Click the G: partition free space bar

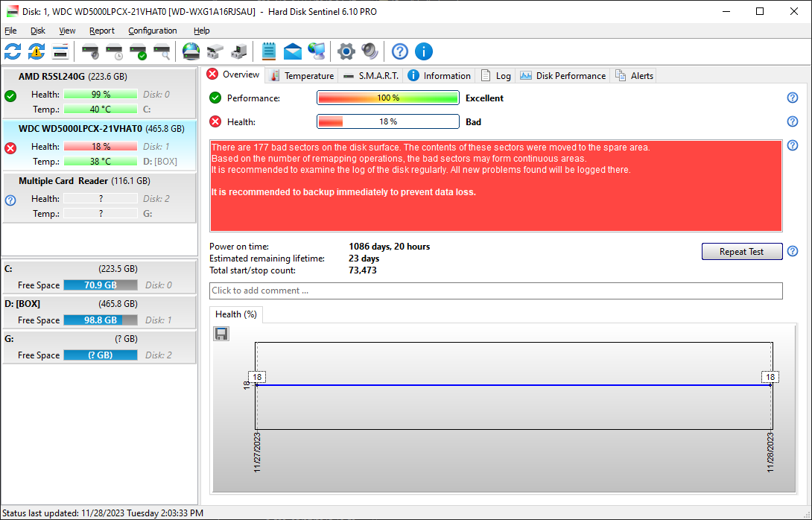101,355
